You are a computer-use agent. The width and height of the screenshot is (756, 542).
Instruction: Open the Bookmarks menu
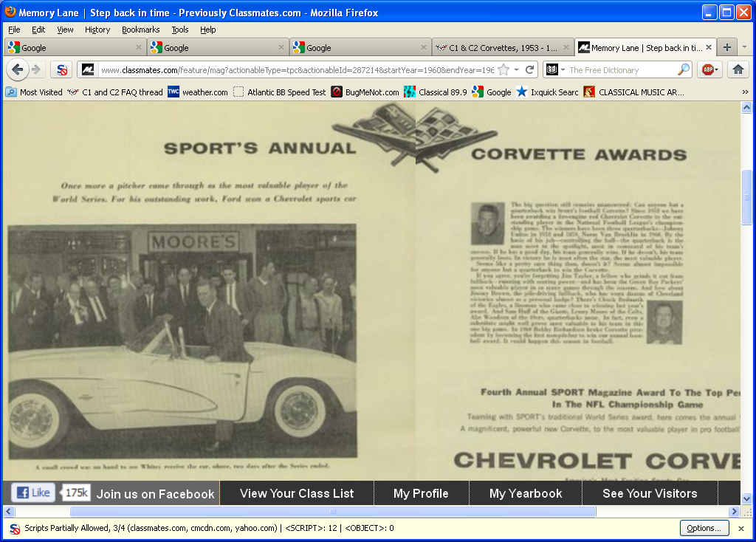[141, 30]
